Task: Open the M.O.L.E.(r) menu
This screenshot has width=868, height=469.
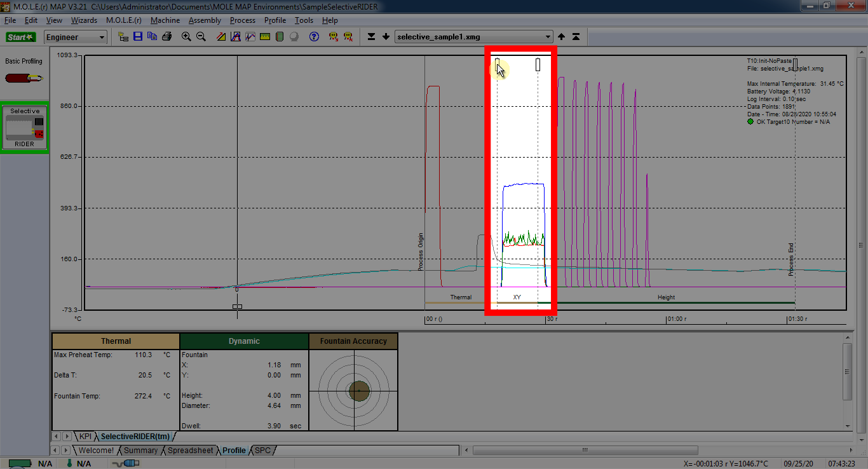Action: pyautogui.click(x=124, y=20)
